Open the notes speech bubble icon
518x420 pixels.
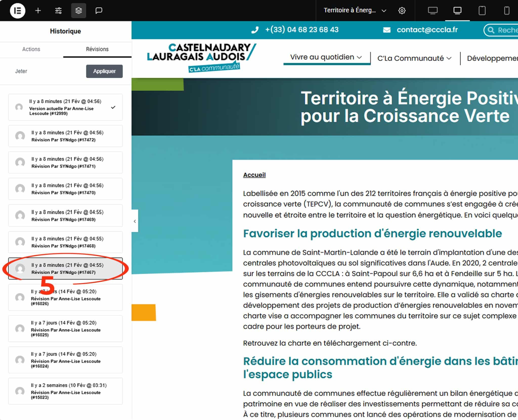99,11
